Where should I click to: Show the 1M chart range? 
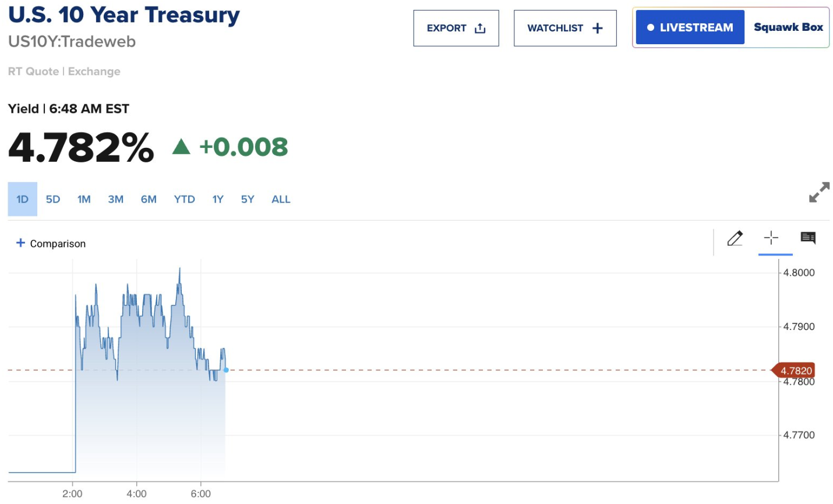(84, 199)
